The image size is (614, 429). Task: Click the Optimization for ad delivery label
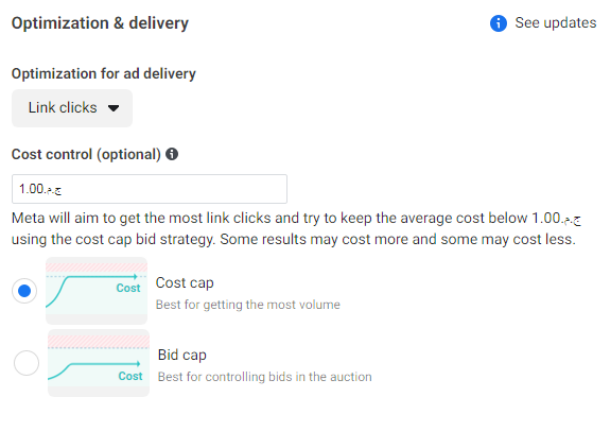(103, 73)
